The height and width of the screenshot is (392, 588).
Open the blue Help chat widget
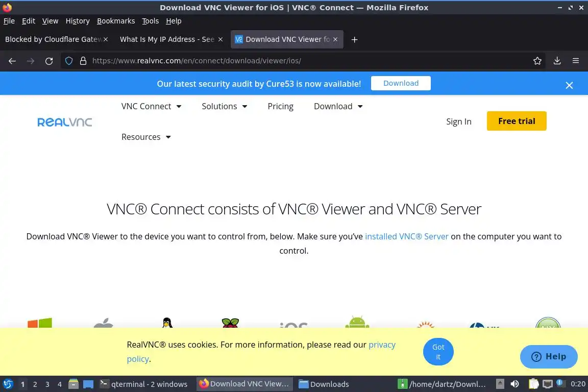tap(549, 357)
